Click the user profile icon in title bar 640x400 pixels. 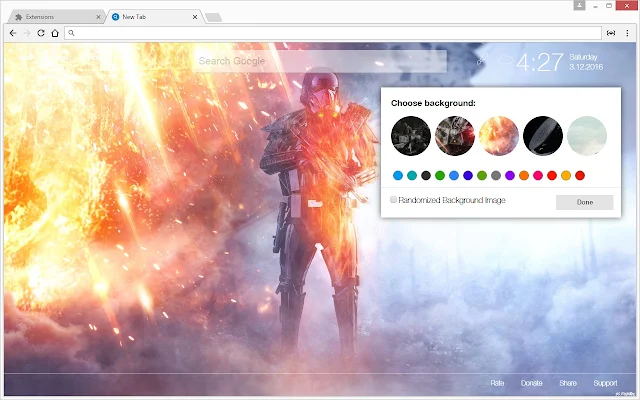pyautogui.click(x=579, y=5)
